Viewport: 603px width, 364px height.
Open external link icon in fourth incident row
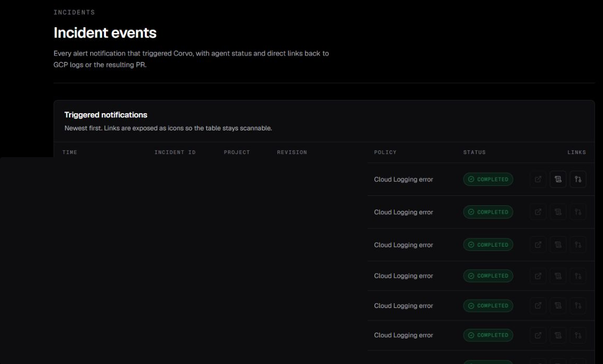[538, 275]
